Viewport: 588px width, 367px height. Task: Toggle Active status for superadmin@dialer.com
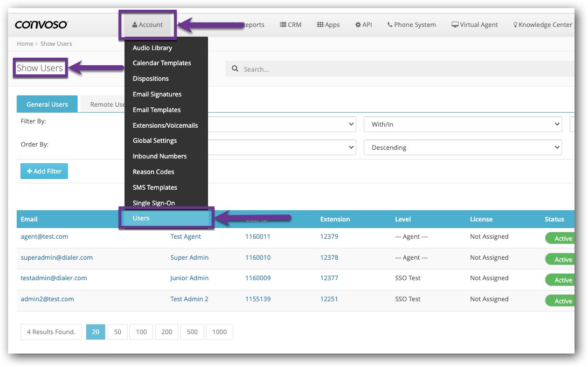coord(561,260)
